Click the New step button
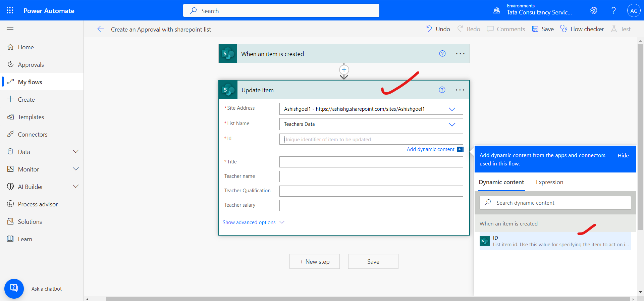This screenshot has width=644, height=301. click(315, 262)
